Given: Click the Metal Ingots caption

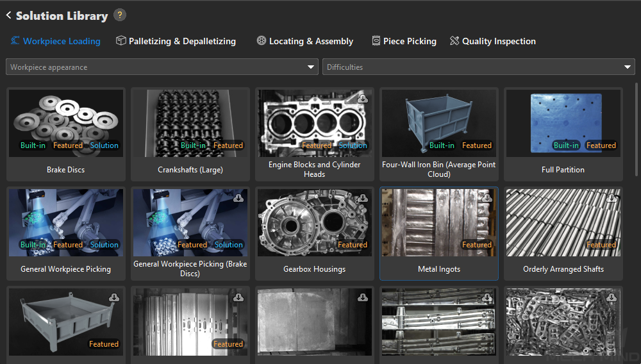Looking at the screenshot, I should (x=439, y=269).
